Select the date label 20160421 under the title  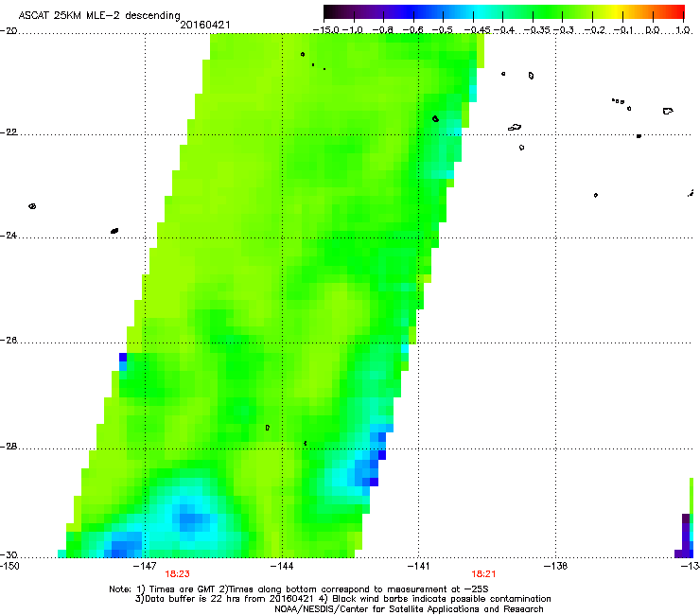tap(205, 26)
